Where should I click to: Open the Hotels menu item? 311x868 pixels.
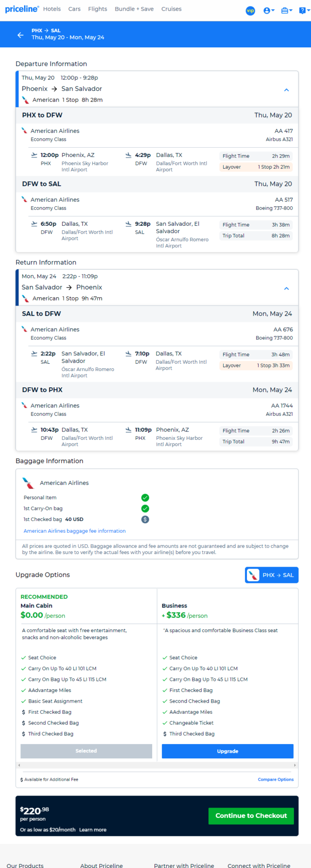(52, 9)
